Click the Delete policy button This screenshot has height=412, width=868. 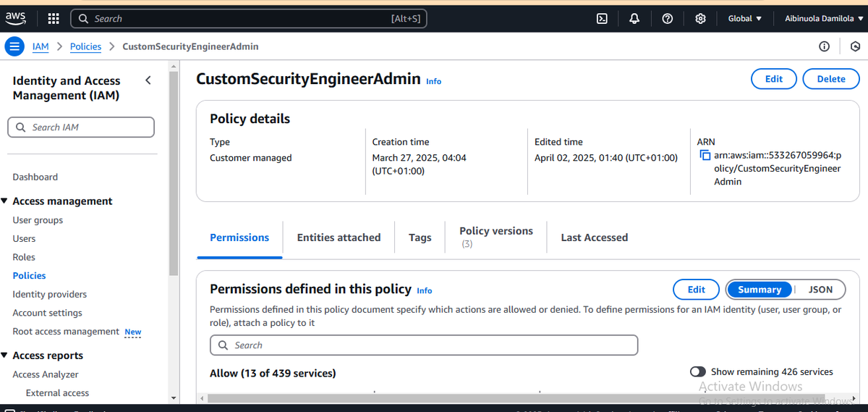tap(831, 79)
